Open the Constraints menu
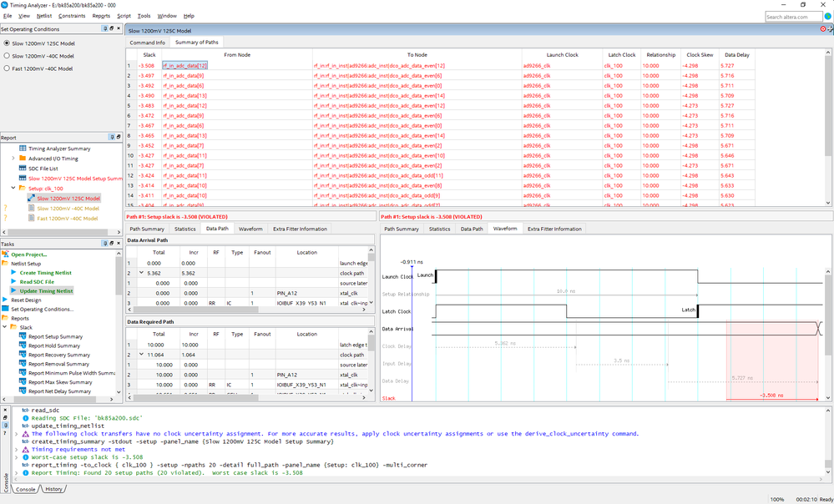Image resolution: width=834 pixels, height=504 pixels. pos(72,16)
